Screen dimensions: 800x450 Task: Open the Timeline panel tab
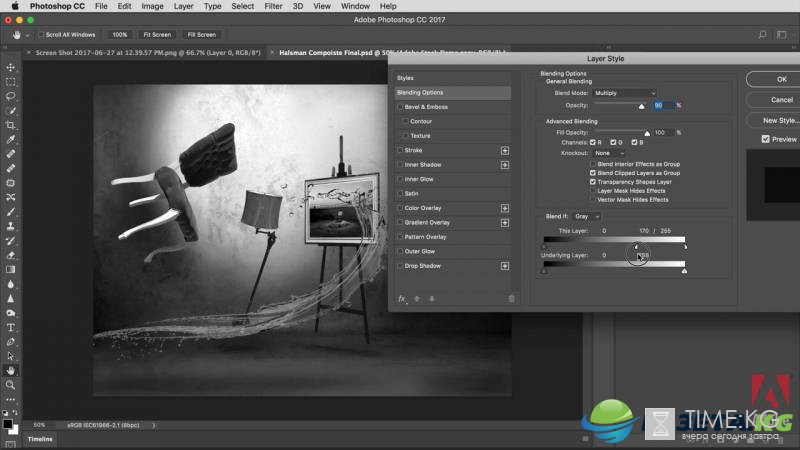click(x=40, y=439)
